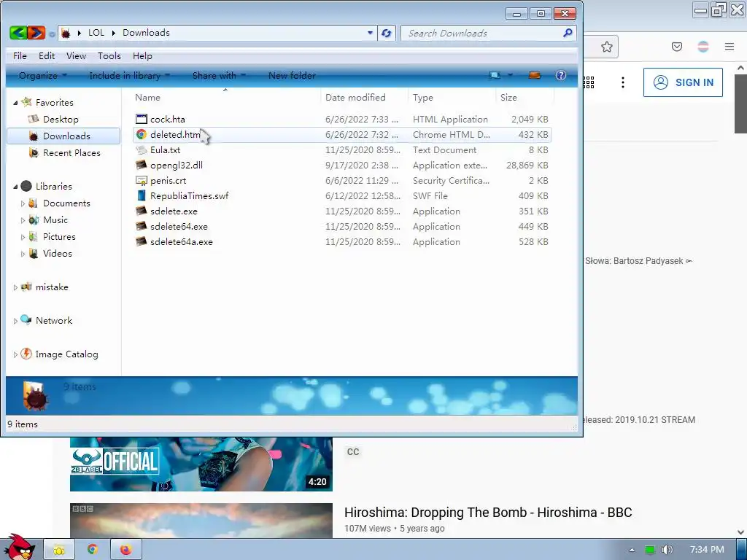
Task: Switch to Chrome from the taskbar
Action: click(x=93, y=550)
